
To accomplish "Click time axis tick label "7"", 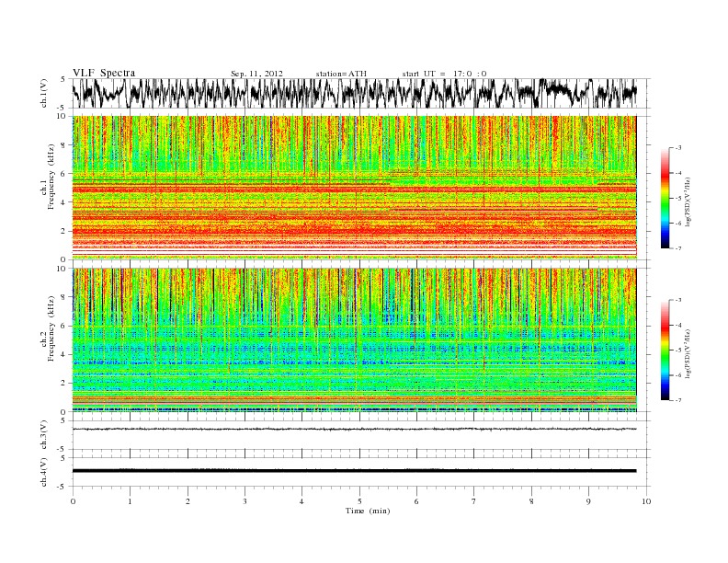I will pos(474,501).
